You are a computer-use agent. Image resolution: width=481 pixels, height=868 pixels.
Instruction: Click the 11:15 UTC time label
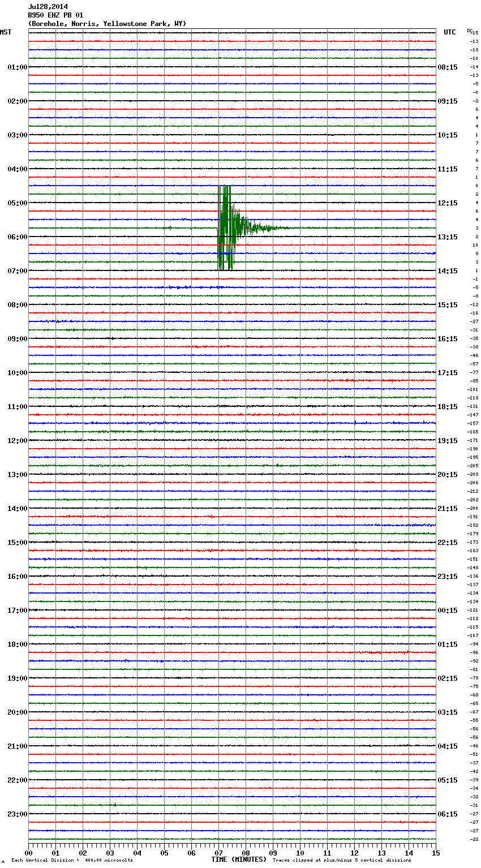coord(448,169)
